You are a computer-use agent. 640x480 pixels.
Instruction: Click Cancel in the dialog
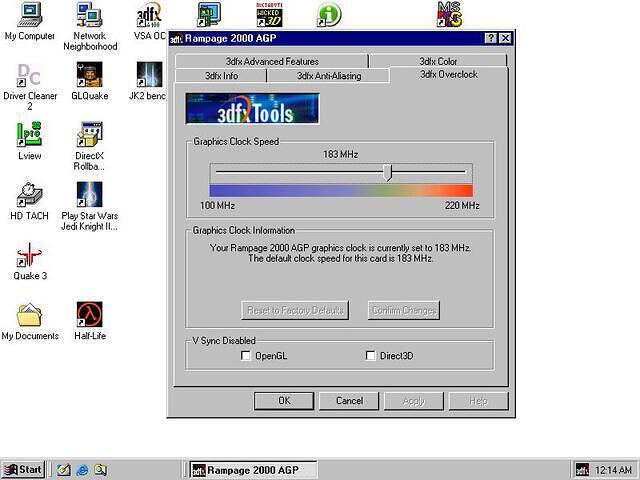349,401
